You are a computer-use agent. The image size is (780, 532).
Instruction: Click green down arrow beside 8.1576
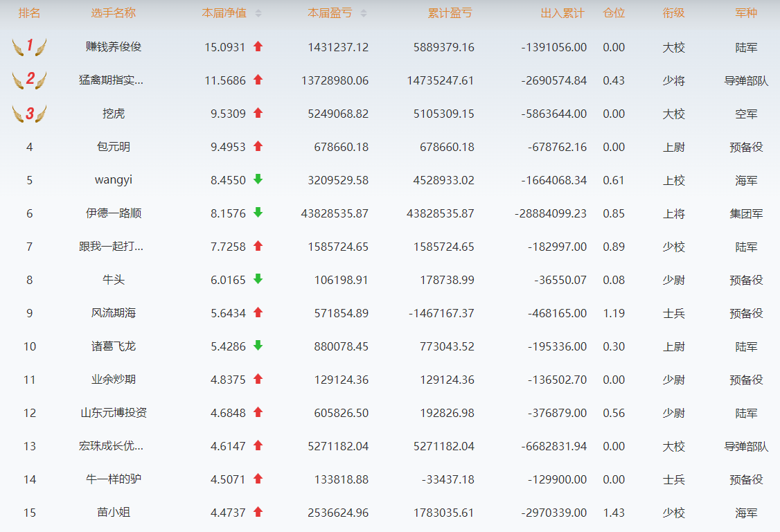tap(258, 213)
